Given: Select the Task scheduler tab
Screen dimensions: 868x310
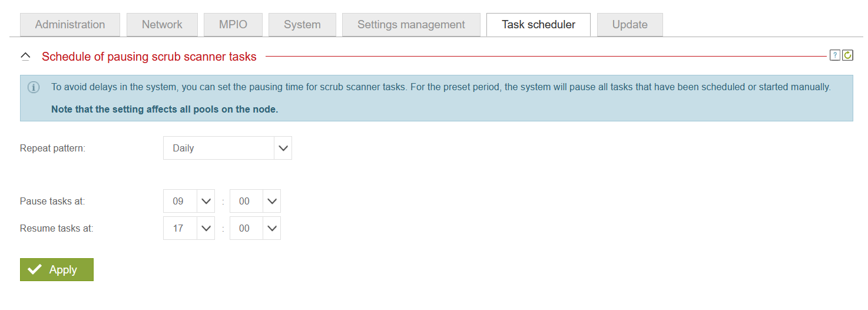Looking at the screenshot, I should click(x=538, y=25).
